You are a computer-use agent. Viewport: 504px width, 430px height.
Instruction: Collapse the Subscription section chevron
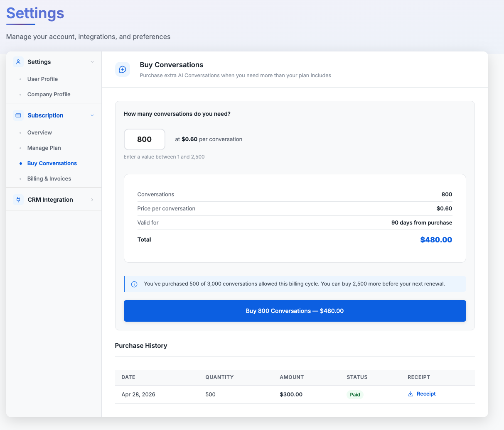pos(92,115)
